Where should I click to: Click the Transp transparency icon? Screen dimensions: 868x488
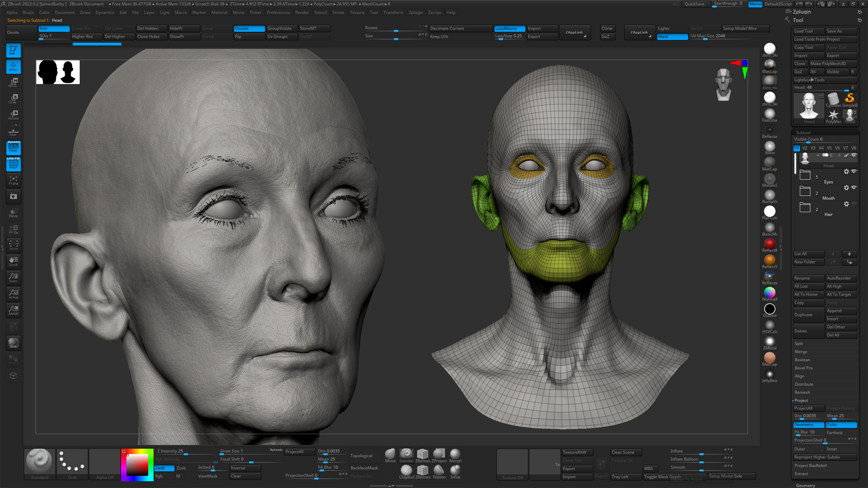[x=13, y=212]
